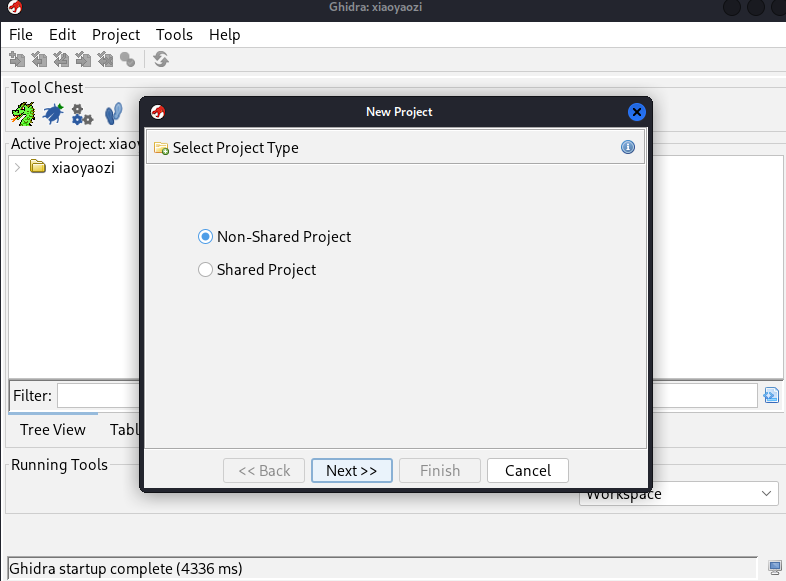This screenshot has height=581, width=786.
Task: Click the refresh arrows toolbar icon
Action: pyautogui.click(x=161, y=59)
